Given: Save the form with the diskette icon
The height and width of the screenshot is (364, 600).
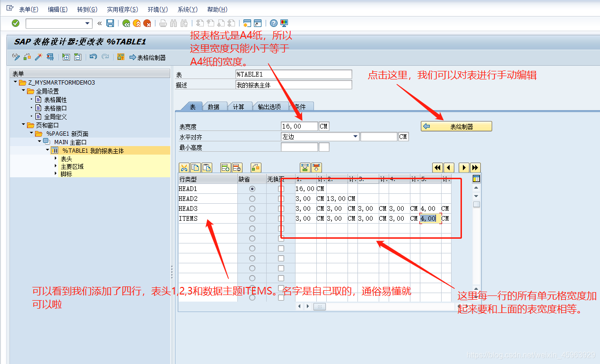Looking at the screenshot, I should (110, 23).
